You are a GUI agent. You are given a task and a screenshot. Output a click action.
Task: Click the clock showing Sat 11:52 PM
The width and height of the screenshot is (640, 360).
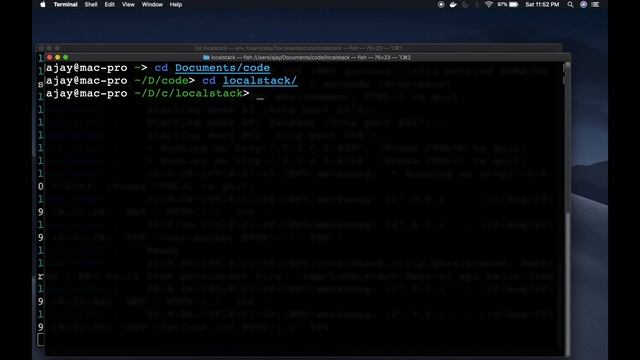542,4
